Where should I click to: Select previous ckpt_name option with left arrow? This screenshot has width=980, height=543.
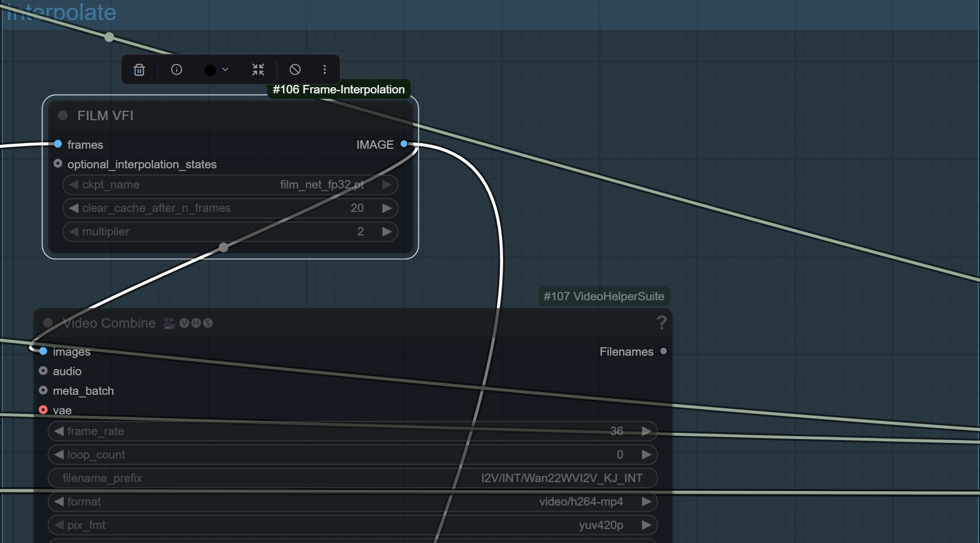[x=74, y=185]
